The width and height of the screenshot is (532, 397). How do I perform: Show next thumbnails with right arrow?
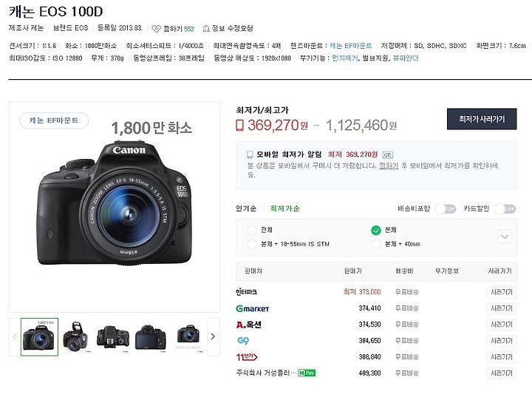tap(213, 336)
